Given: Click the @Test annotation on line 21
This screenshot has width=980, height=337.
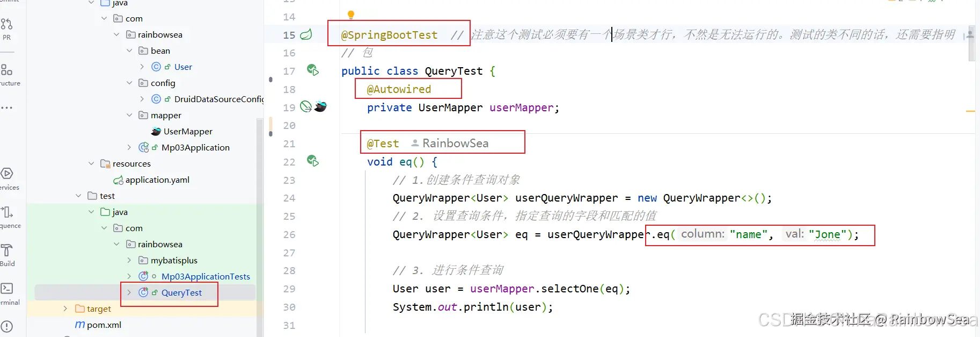Looking at the screenshot, I should click(383, 144).
